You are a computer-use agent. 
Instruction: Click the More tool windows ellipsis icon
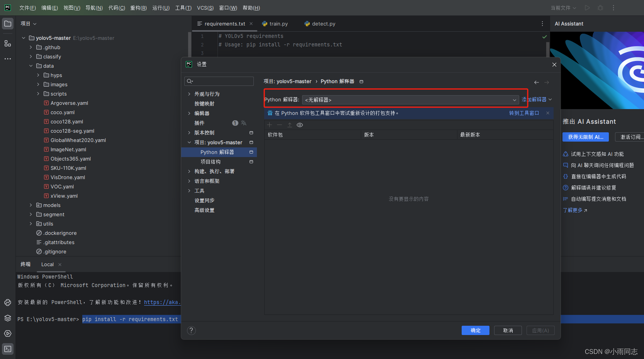pyautogui.click(x=8, y=58)
